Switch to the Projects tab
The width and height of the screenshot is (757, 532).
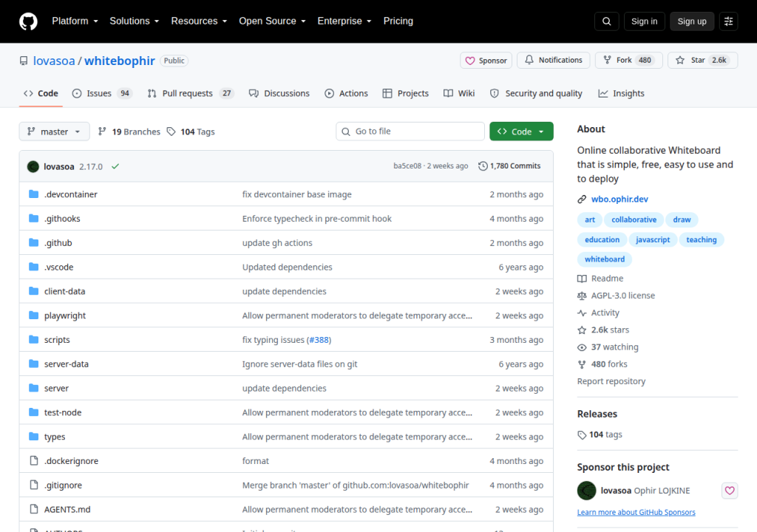pyautogui.click(x=406, y=93)
